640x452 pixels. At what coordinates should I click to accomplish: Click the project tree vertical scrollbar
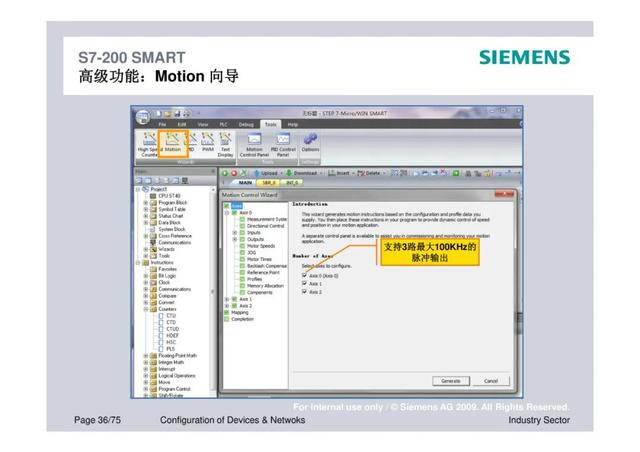tap(213, 292)
